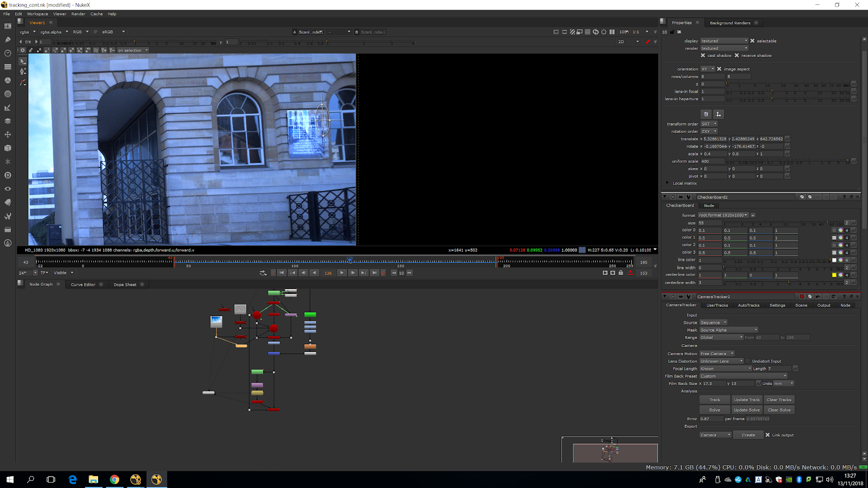The height and width of the screenshot is (488, 868).
Task: Open the Render menu
Action: (x=78, y=14)
